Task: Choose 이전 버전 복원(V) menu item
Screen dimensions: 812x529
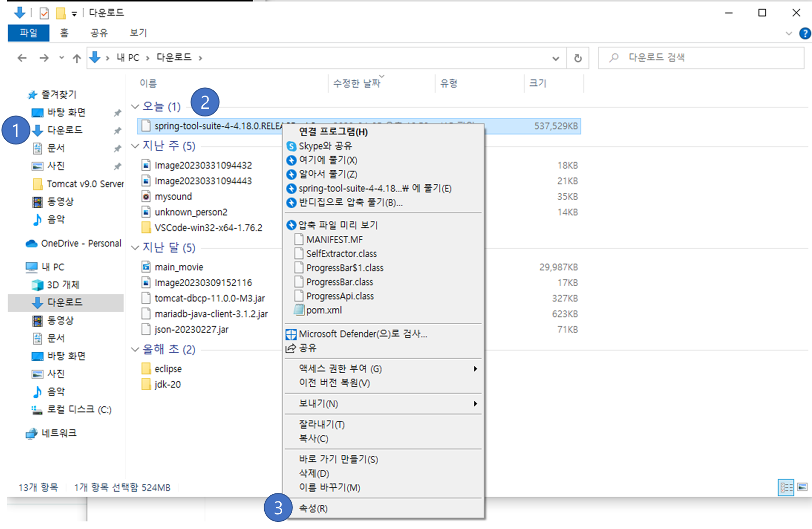Action: click(383, 383)
